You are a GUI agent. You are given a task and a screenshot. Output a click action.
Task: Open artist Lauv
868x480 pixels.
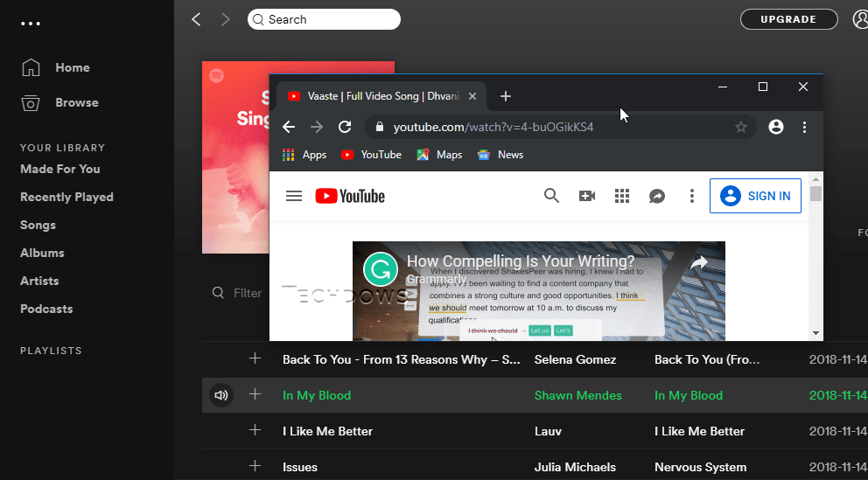pos(548,431)
